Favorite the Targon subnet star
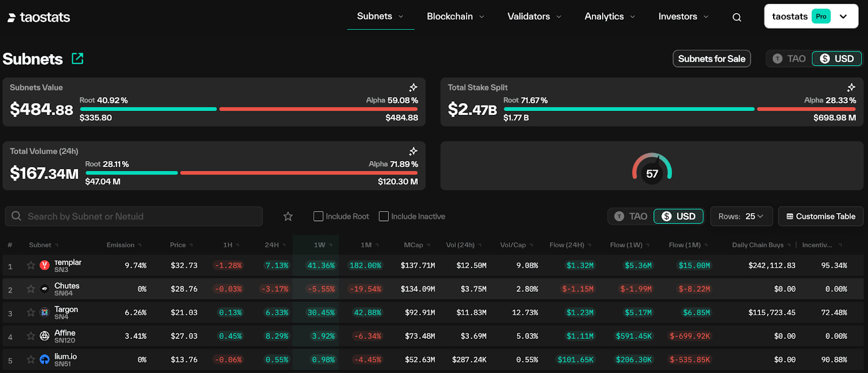Screen dimensions: 868x373 coord(31,312)
